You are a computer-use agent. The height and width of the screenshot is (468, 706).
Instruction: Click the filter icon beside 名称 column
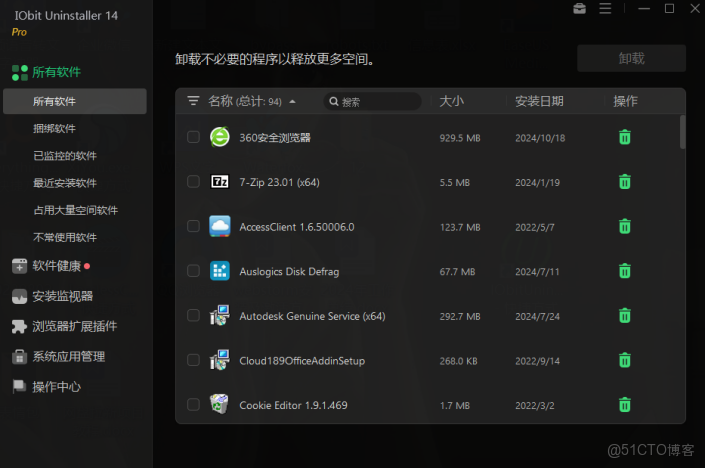tap(193, 101)
